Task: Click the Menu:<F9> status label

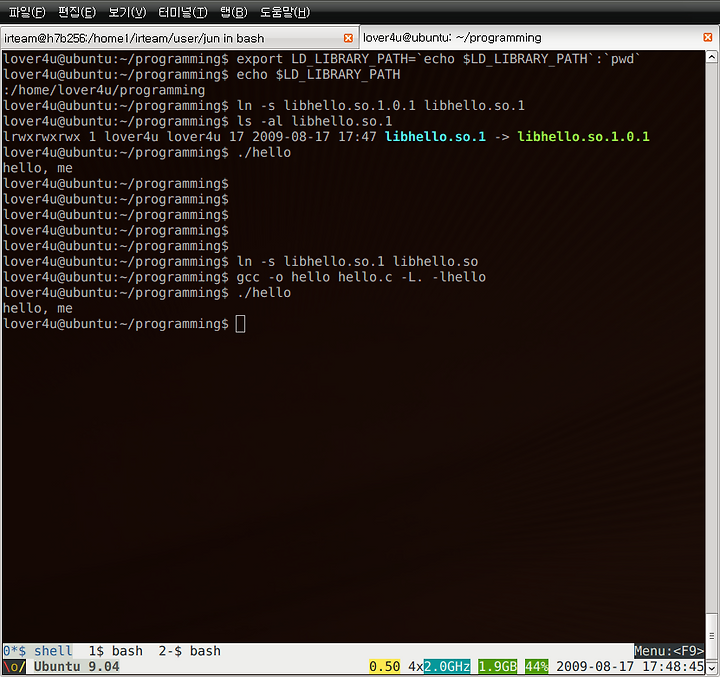Action: [x=669, y=651]
